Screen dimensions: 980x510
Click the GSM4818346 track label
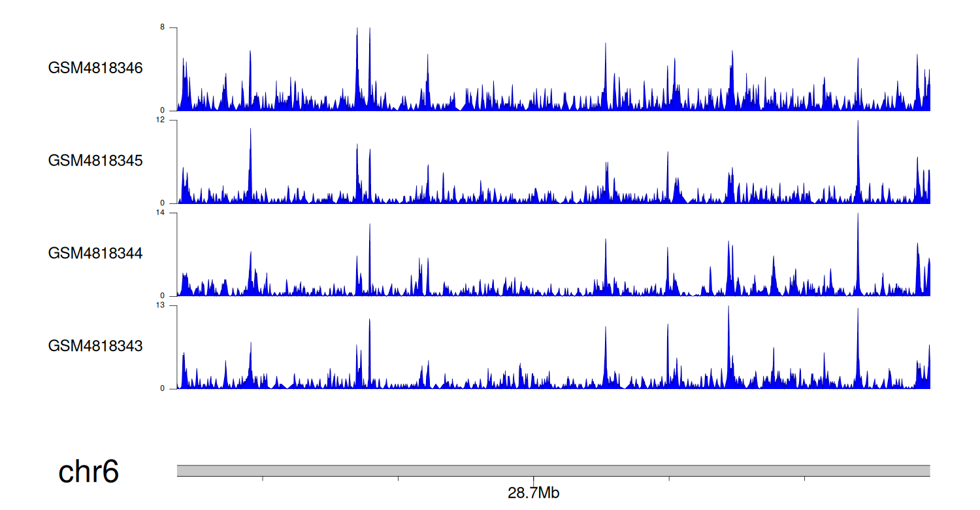(95, 68)
